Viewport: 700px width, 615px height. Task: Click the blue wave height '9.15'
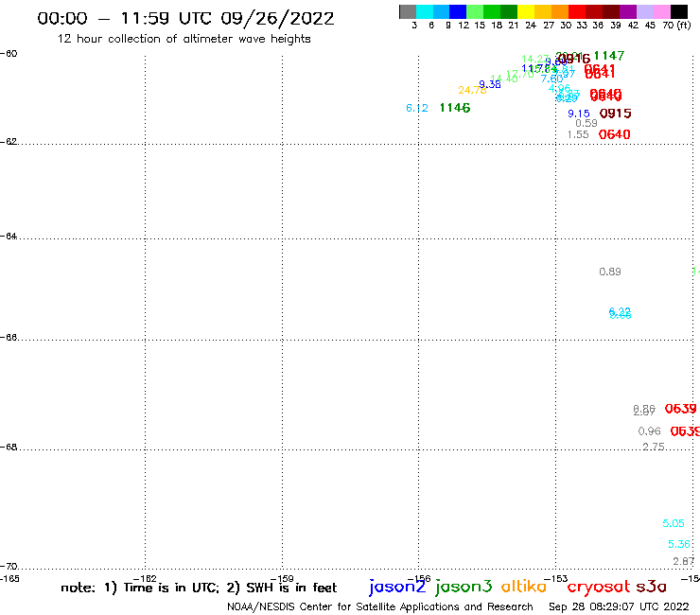pyautogui.click(x=579, y=114)
